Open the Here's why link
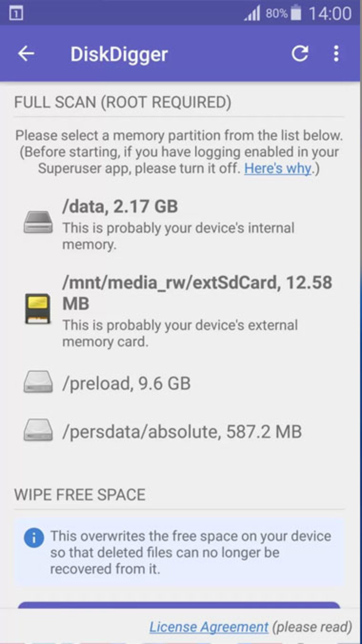This screenshot has height=644, width=362. (278, 168)
